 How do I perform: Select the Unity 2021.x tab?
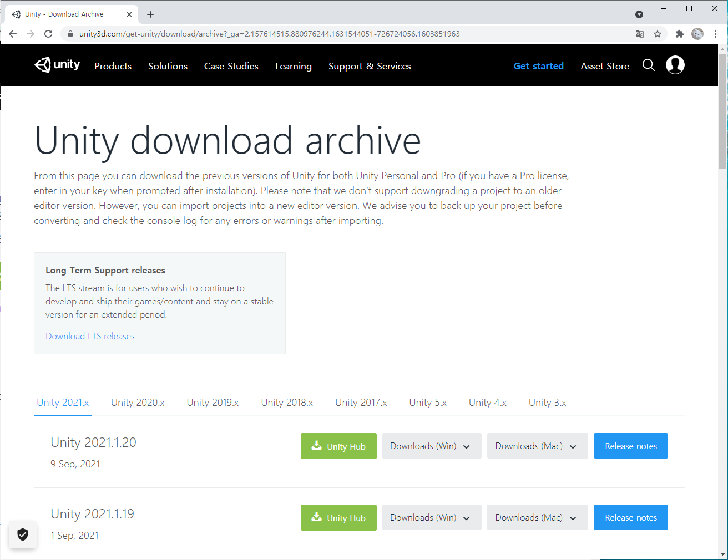(63, 403)
